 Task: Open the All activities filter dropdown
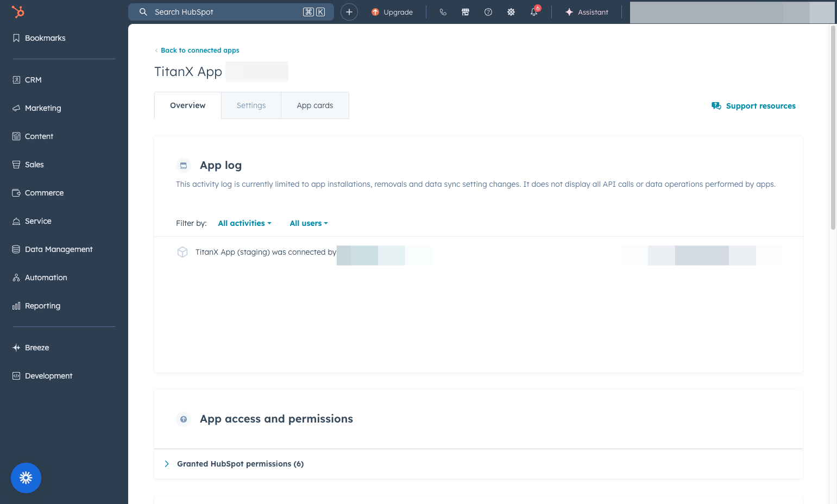(x=244, y=223)
